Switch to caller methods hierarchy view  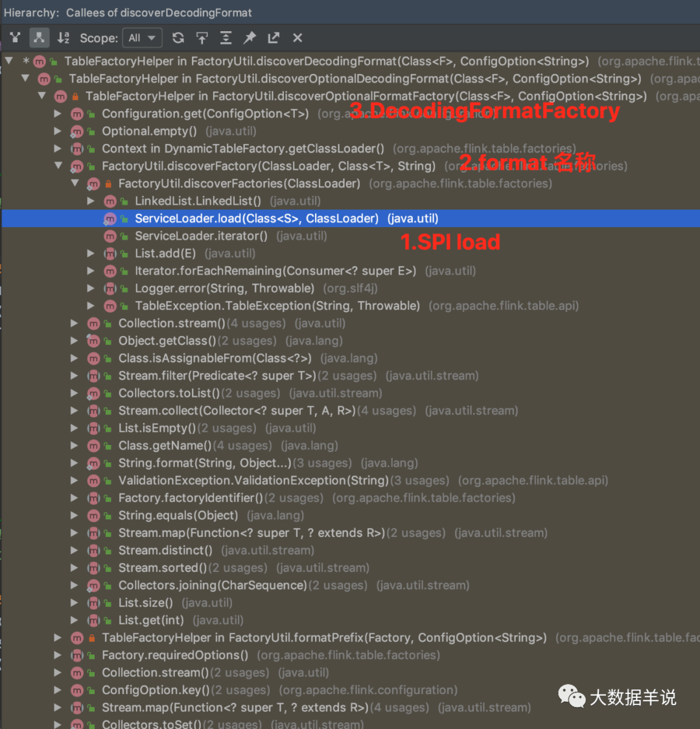click(x=16, y=38)
